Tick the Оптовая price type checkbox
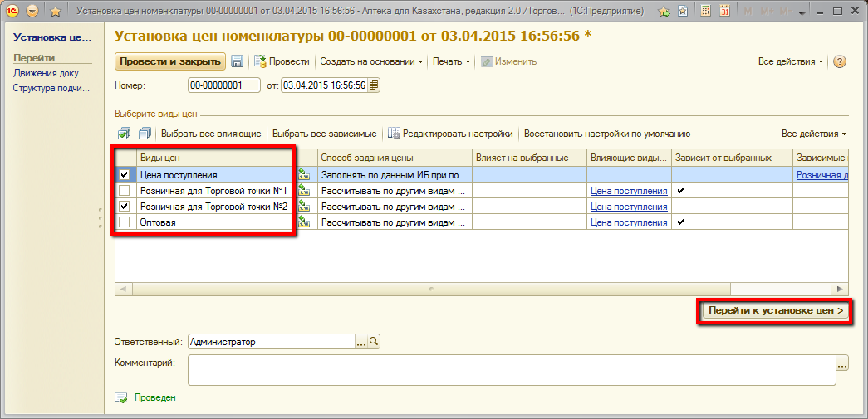This screenshot has height=419, width=868. pyautogui.click(x=125, y=222)
